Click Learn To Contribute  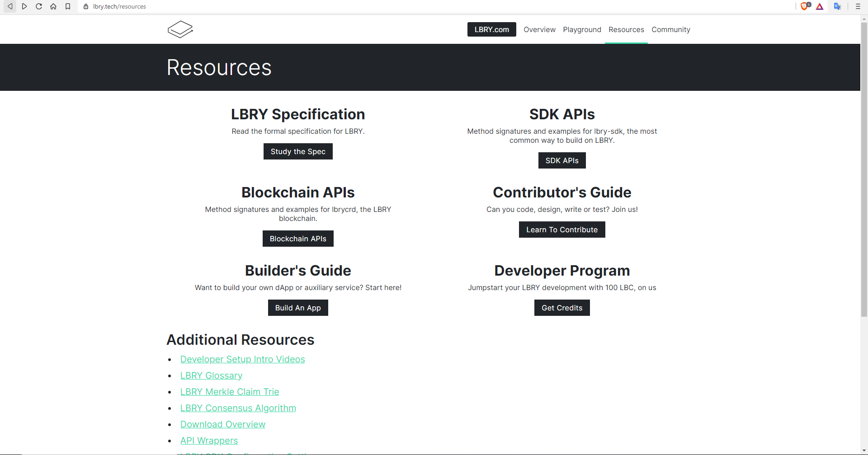pos(561,229)
